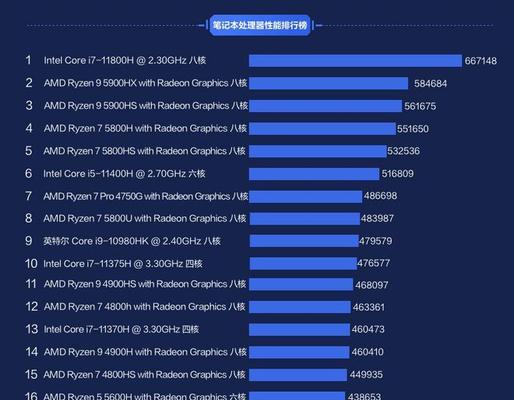This screenshot has width=514, height=400.
Task: Select AMD Ryzen 7 5800U label
Action: click(x=145, y=218)
